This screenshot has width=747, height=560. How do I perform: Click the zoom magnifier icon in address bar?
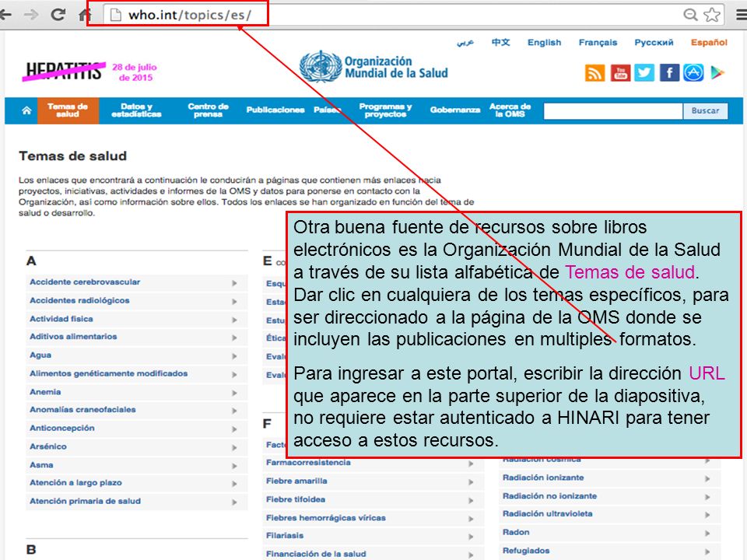coord(690,15)
